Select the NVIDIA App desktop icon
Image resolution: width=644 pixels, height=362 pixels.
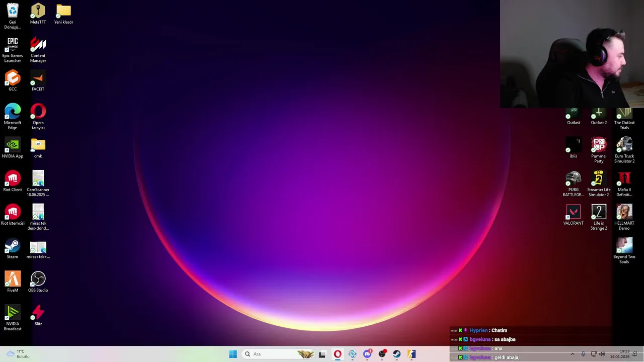(x=13, y=148)
